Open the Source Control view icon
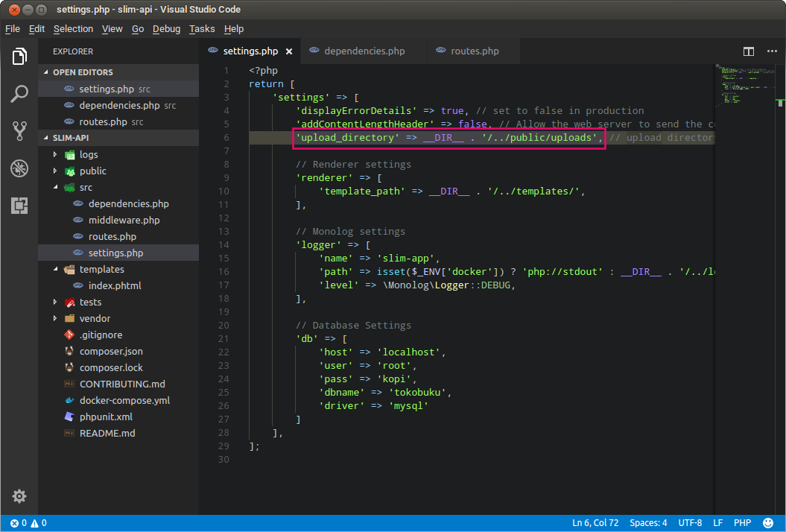The image size is (786, 532). click(19, 131)
